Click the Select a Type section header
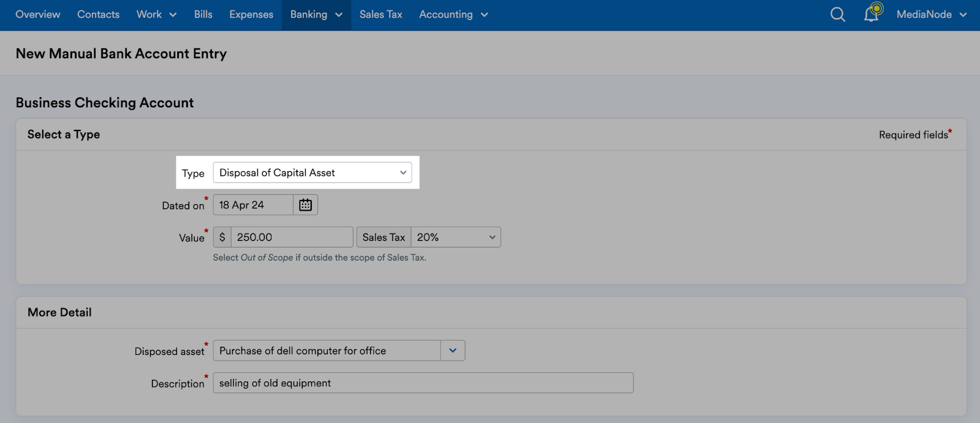Image resolution: width=980 pixels, height=423 pixels. (x=64, y=134)
